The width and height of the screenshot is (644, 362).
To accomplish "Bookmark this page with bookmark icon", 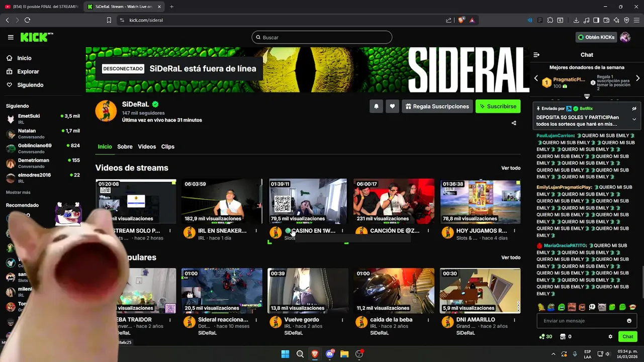I will click(x=109, y=20).
